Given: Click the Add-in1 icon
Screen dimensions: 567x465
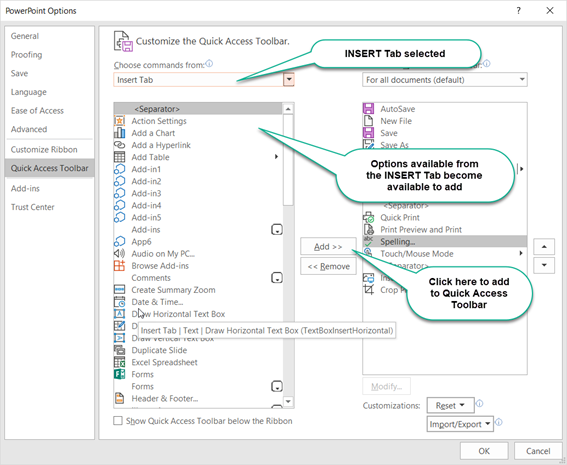Looking at the screenshot, I should 119,169.
